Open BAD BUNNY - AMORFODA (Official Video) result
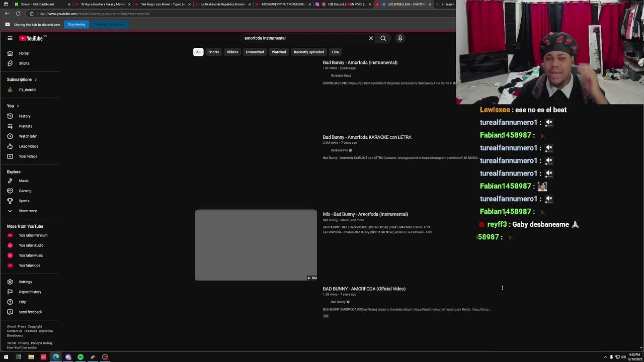This screenshot has width=644, height=362. [x=364, y=289]
